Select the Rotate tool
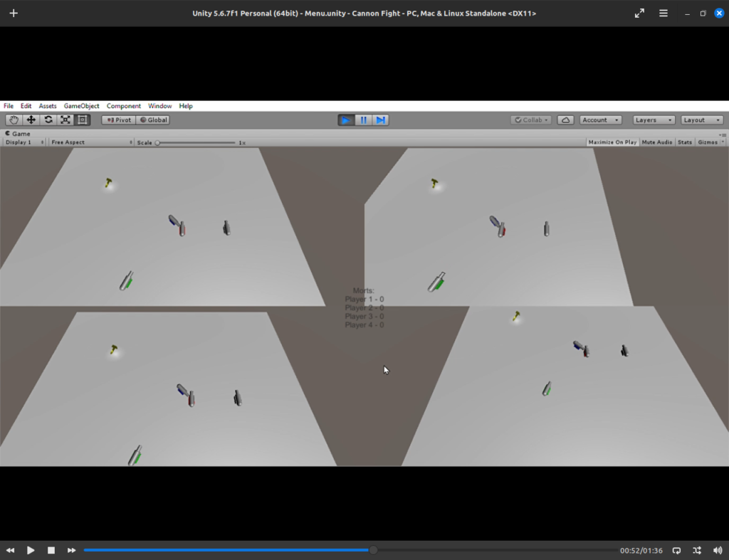The width and height of the screenshot is (729, 560). pos(48,120)
